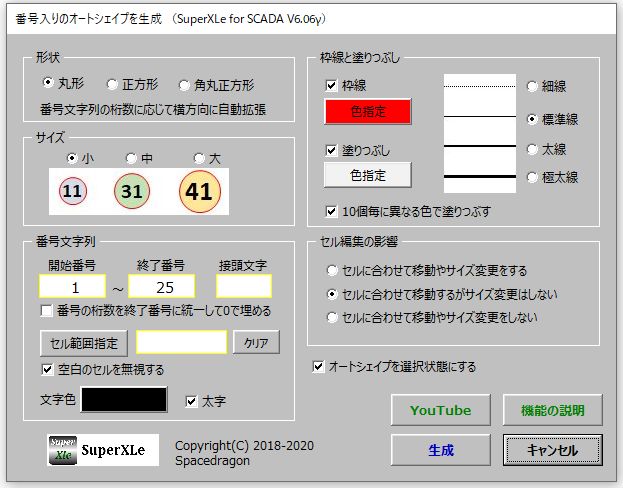The image size is (623, 488).
Task: Select size 大 radio button
Action: (199, 159)
